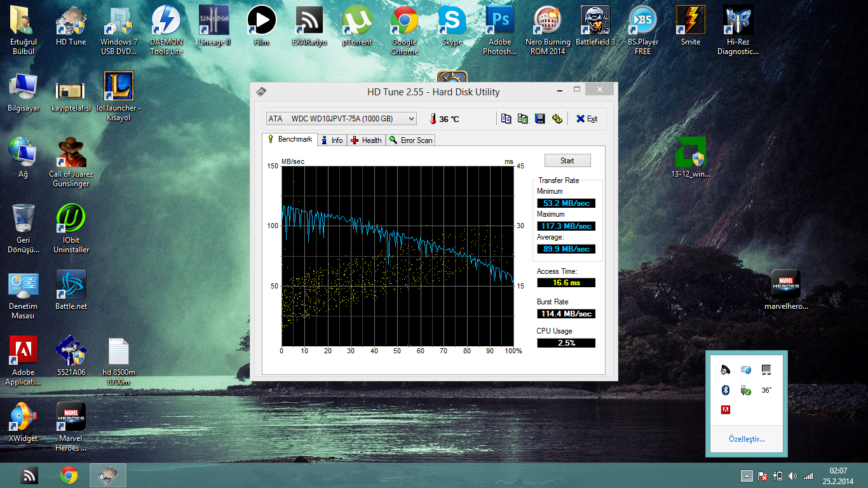Switch to the Benchmark tab
Viewport: 868px width, 488px height.
point(290,139)
